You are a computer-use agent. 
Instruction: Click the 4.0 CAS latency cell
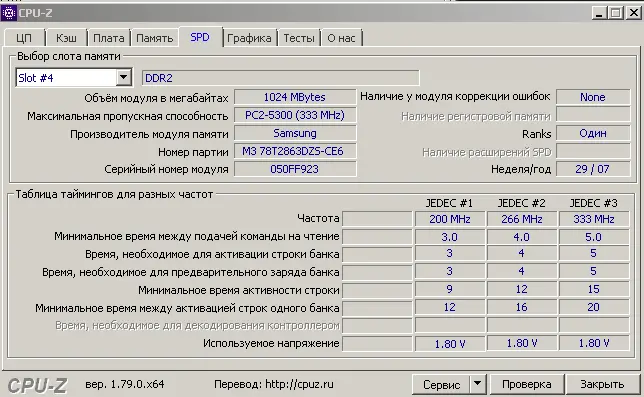point(522,237)
